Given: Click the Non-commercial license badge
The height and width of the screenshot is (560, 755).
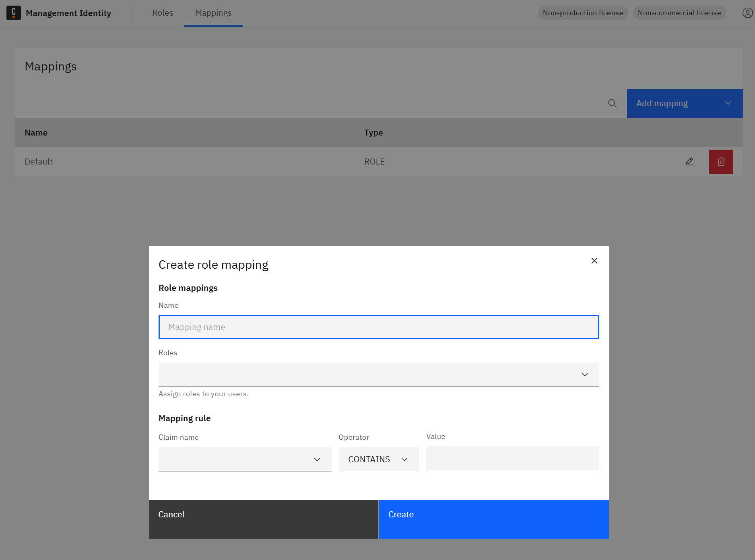Looking at the screenshot, I should click(x=679, y=12).
